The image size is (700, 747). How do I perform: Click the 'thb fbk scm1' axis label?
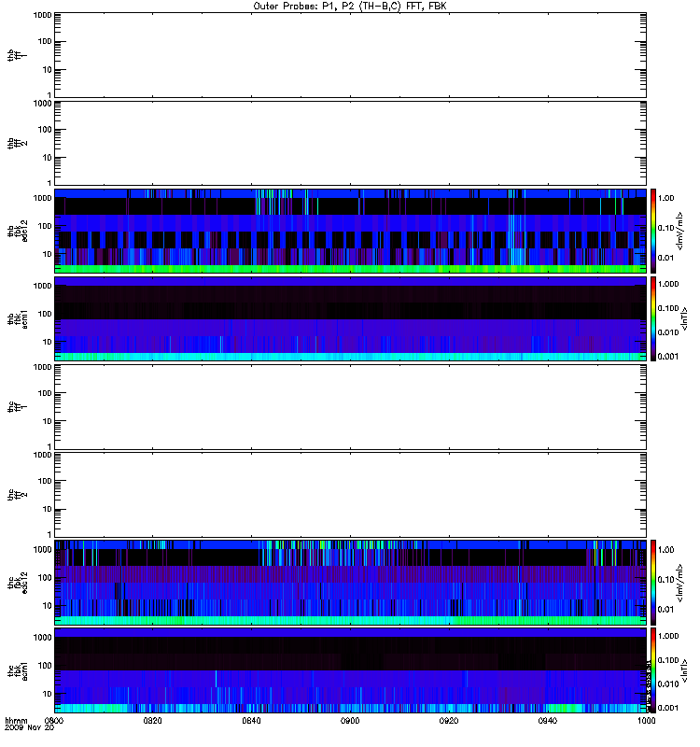17,318
